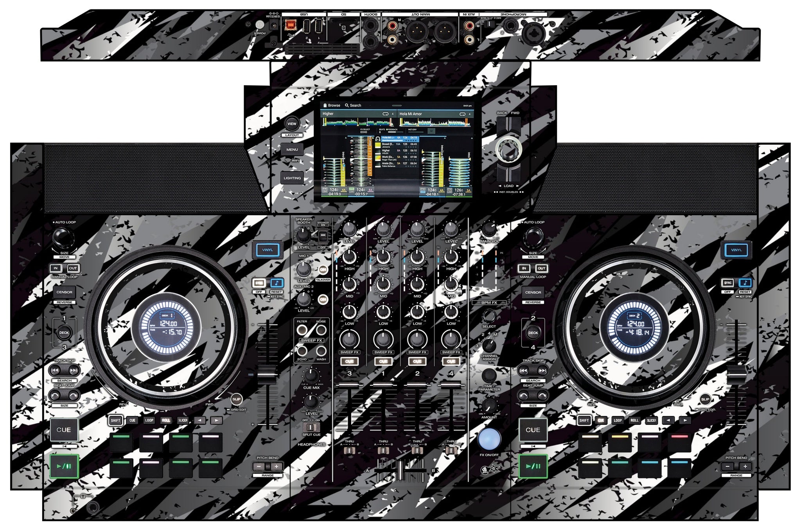Enable headphone CUE for channel 3
This screenshot has width=801, height=532.
[349, 362]
